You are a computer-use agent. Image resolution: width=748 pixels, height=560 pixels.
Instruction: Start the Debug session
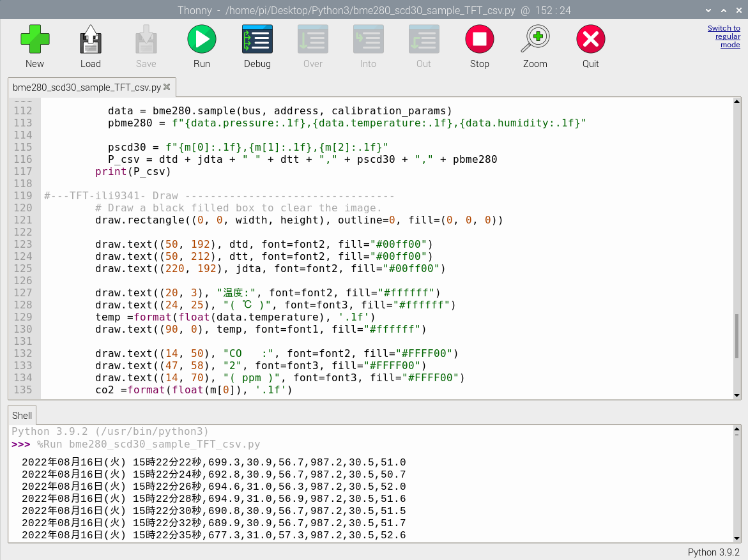pyautogui.click(x=257, y=39)
